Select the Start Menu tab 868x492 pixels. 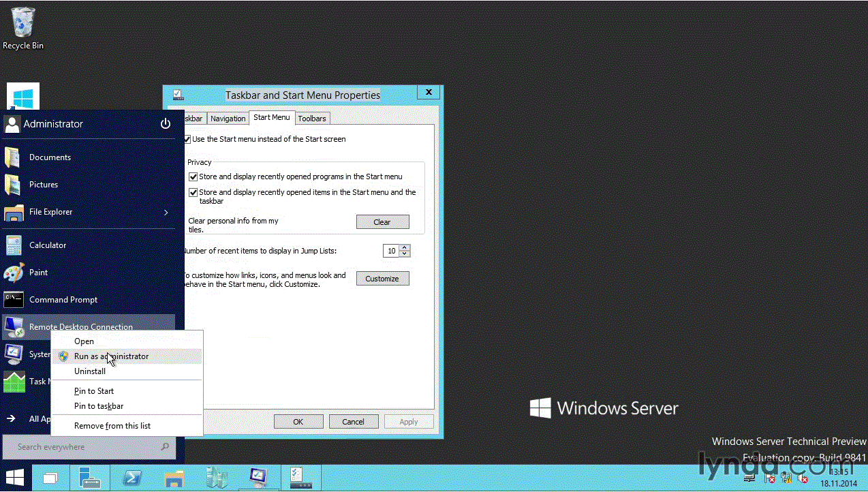pos(272,117)
